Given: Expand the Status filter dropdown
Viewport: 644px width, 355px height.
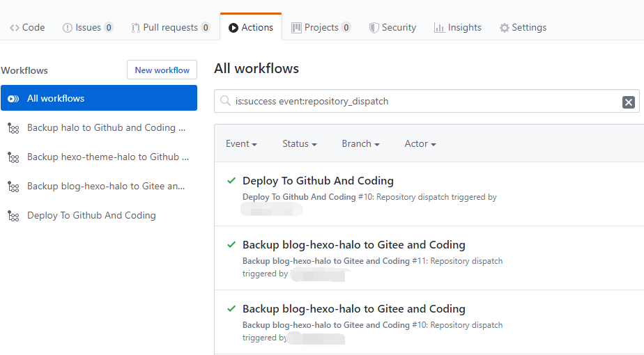Looking at the screenshot, I should tap(300, 143).
